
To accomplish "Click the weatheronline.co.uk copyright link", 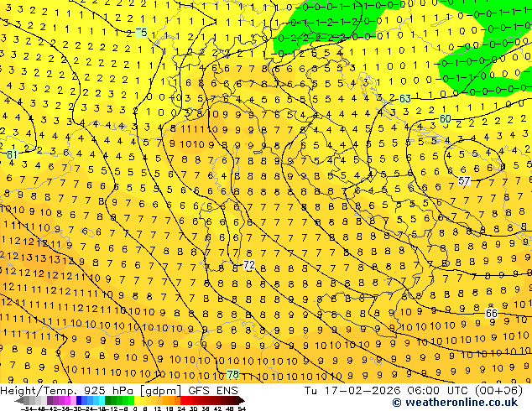I will [x=455, y=403].
